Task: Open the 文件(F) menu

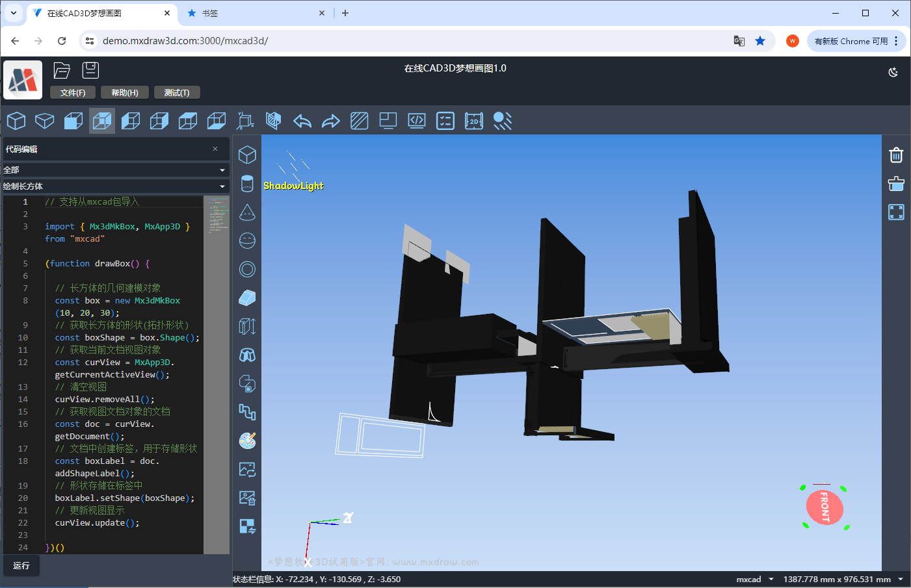Action: click(x=73, y=93)
